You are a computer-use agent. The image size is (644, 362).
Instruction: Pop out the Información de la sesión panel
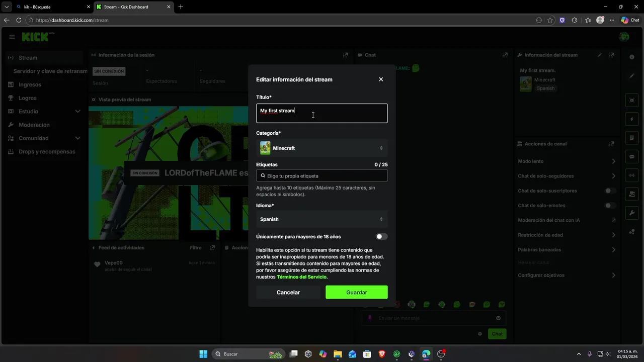(x=345, y=55)
